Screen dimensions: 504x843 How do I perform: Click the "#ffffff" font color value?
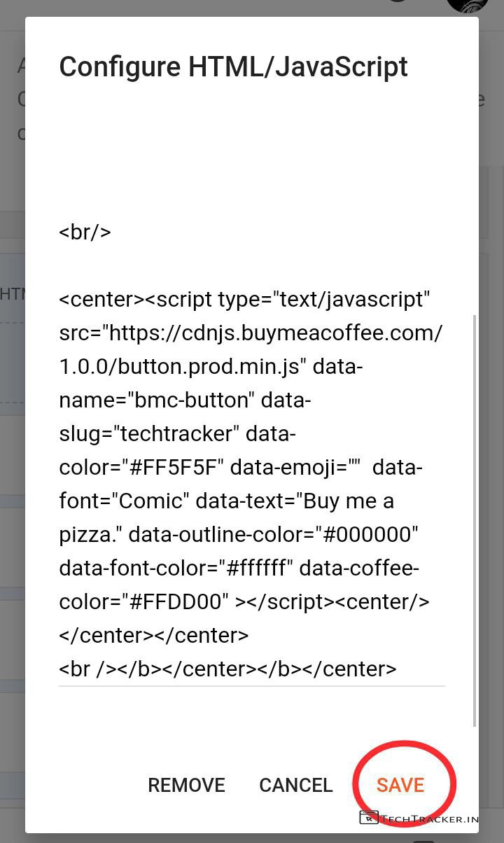[256, 568]
